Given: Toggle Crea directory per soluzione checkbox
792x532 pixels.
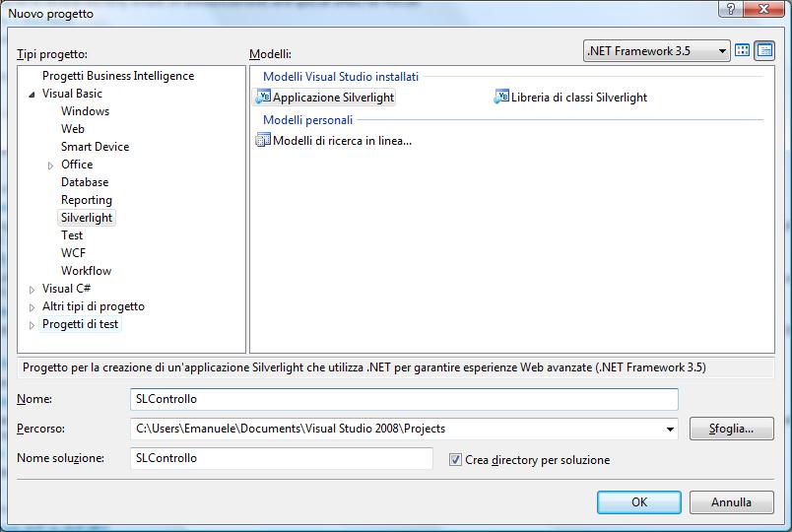Looking at the screenshot, I should 455,460.
